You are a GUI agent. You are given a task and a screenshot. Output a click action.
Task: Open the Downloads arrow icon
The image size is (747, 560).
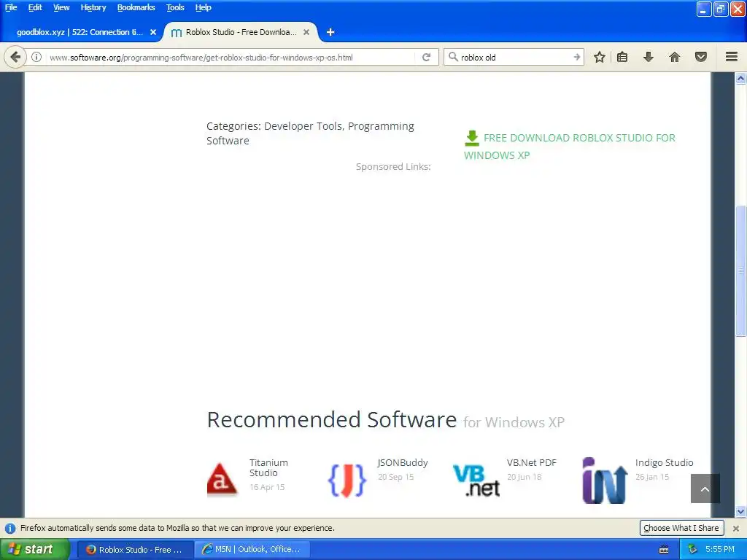pos(649,57)
